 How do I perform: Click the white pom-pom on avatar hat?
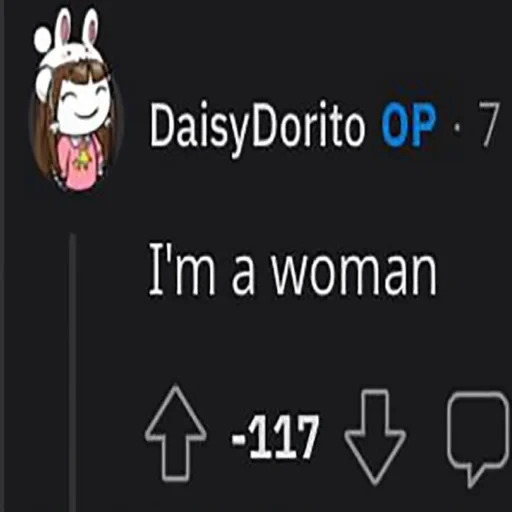click(43, 39)
